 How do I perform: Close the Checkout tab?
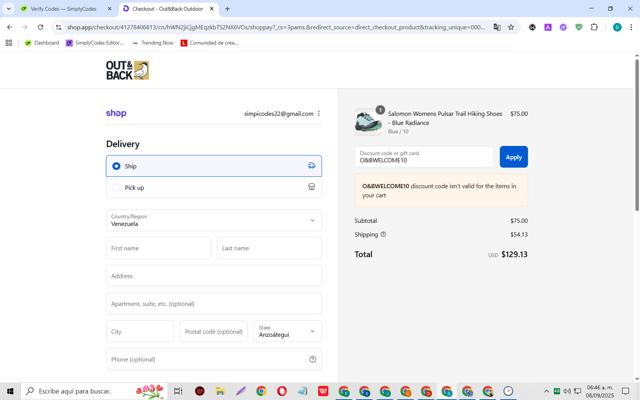point(211,9)
